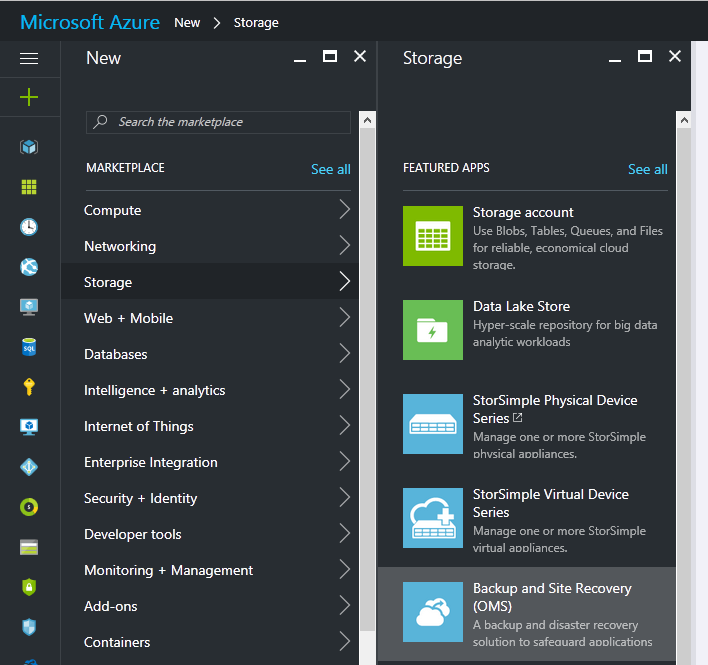Open Virtual machines (classic) monitor icon
Viewport: 708px width, 665px height.
[29, 307]
